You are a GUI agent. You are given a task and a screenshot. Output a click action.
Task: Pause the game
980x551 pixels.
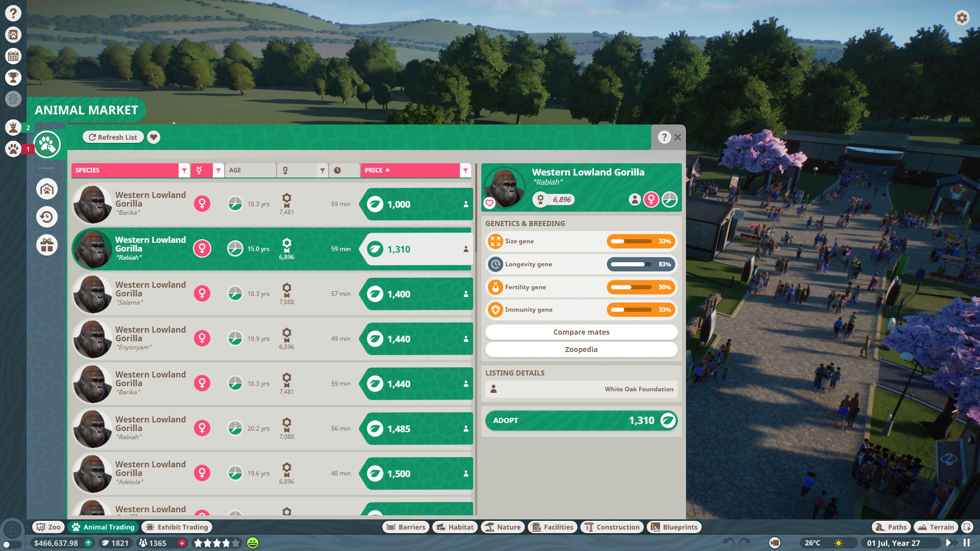pyautogui.click(x=966, y=543)
